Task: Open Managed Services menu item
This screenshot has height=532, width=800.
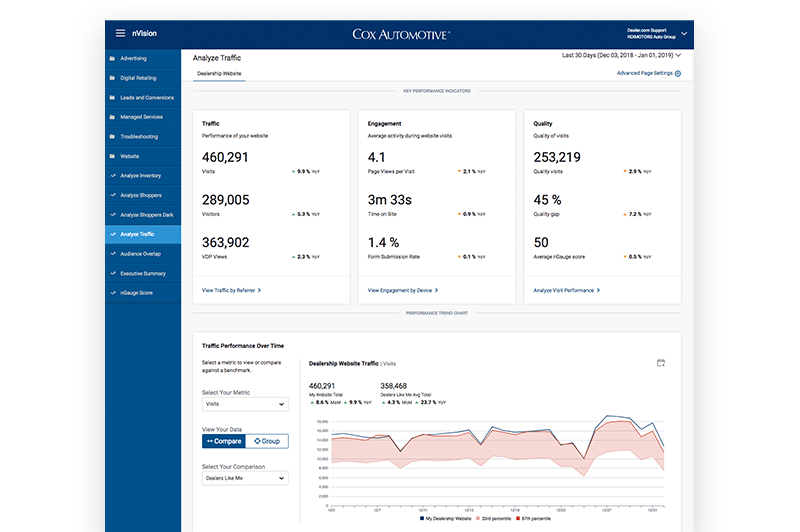Action: tap(143, 117)
